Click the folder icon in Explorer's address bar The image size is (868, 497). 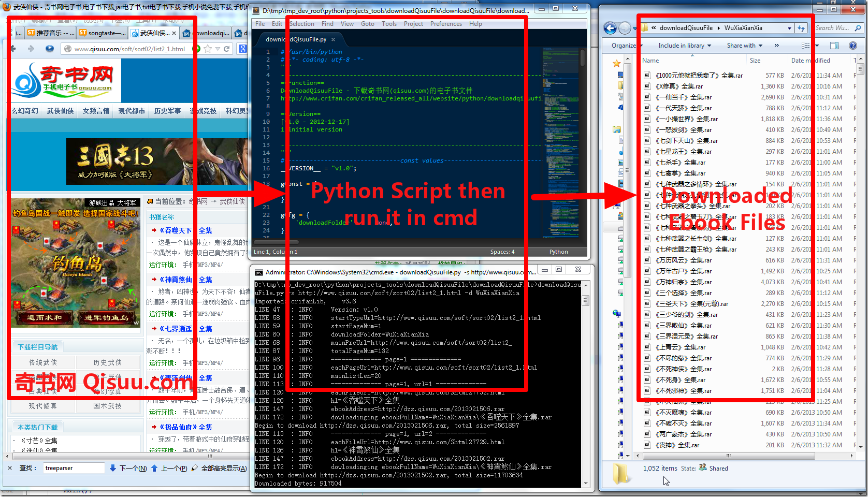(645, 28)
